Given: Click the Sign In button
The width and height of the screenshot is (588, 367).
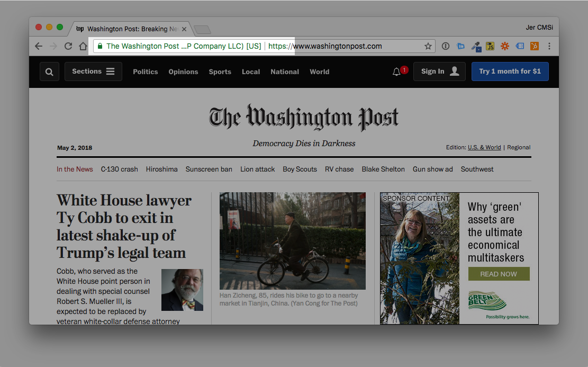Looking at the screenshot, I should (x=439, y=71).
